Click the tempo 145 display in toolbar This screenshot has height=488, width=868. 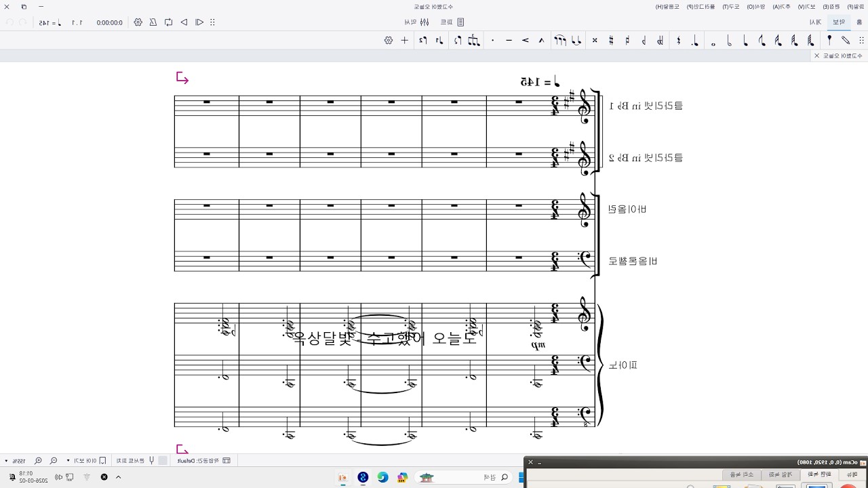(50, 22)
